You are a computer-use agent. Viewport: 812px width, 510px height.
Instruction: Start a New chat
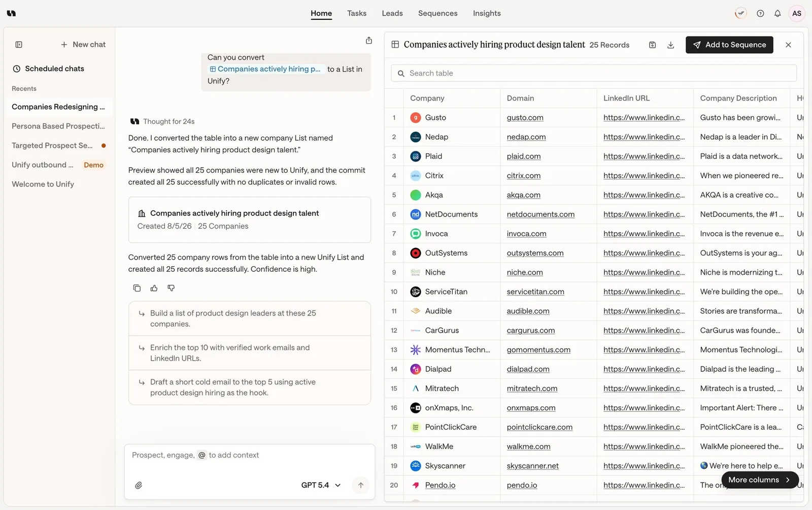click(x=83, y=45)
